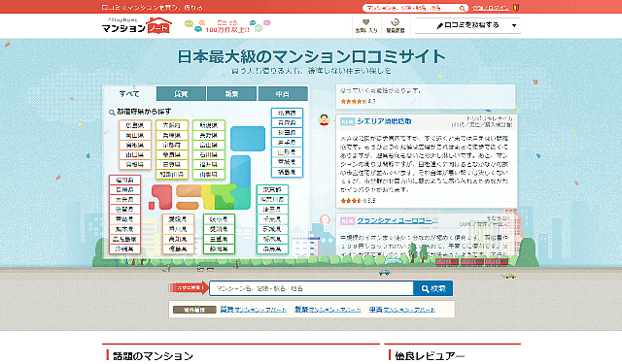Choose 福島県 from the Tohoku group
This screenshot has height=364, width=622.
pos(288,173)
